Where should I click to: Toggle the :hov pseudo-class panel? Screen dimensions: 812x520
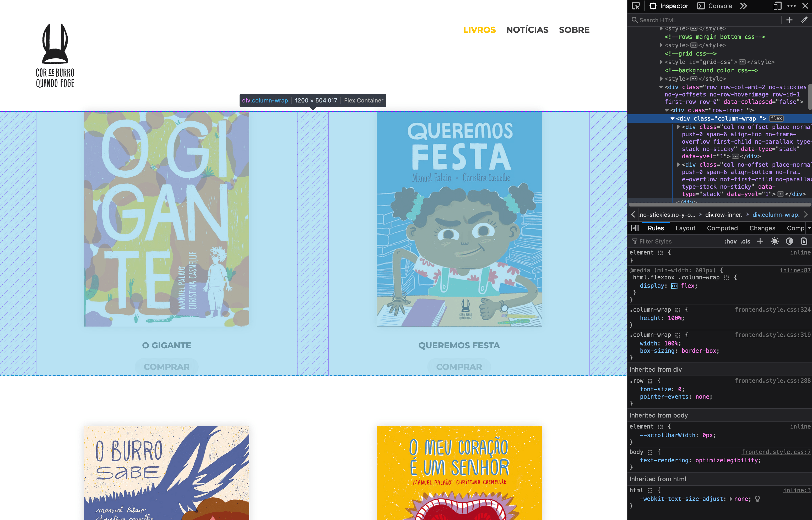(730, 241)
